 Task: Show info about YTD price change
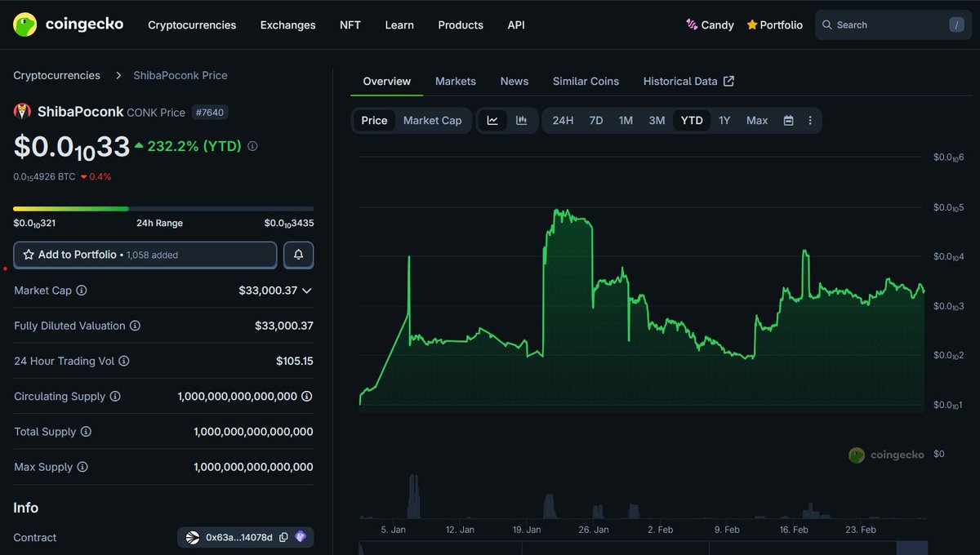coord(252,146)
